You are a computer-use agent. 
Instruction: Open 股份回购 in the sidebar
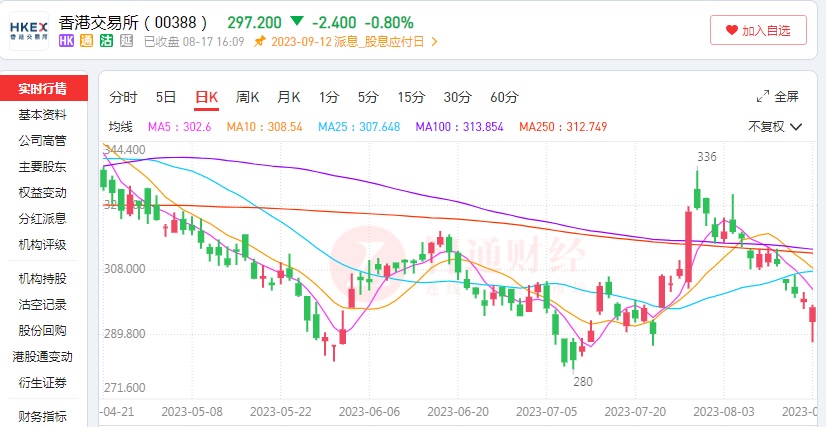point(43,331)
